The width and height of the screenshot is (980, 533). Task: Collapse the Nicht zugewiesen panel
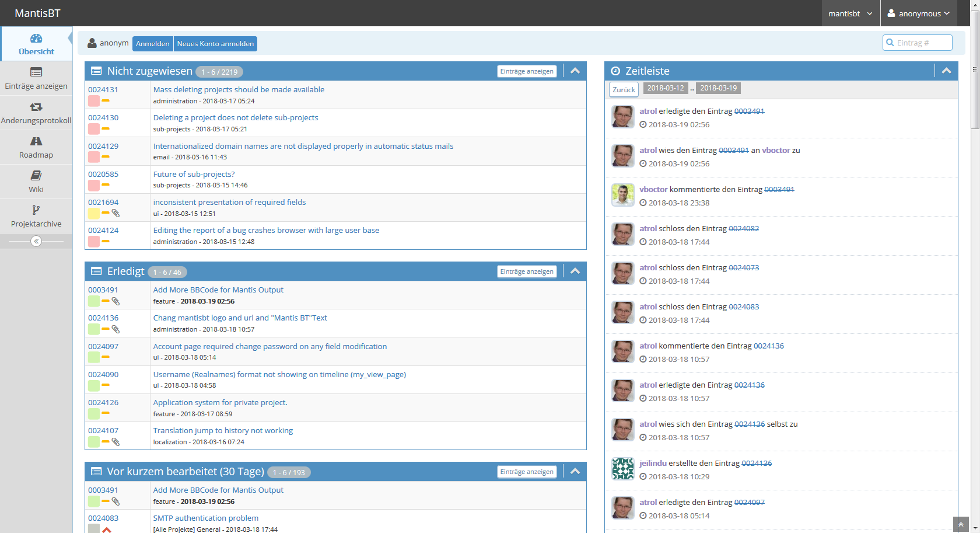[x=575, y=71]
